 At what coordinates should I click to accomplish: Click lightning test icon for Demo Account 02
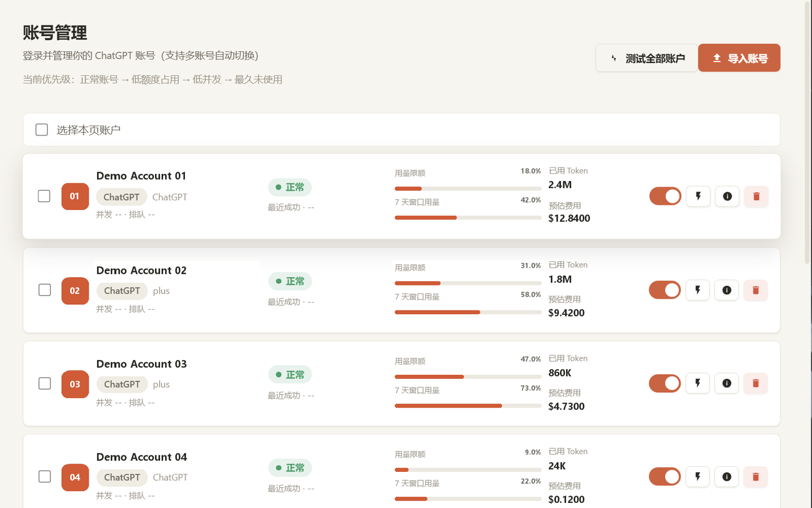(698, 290)
